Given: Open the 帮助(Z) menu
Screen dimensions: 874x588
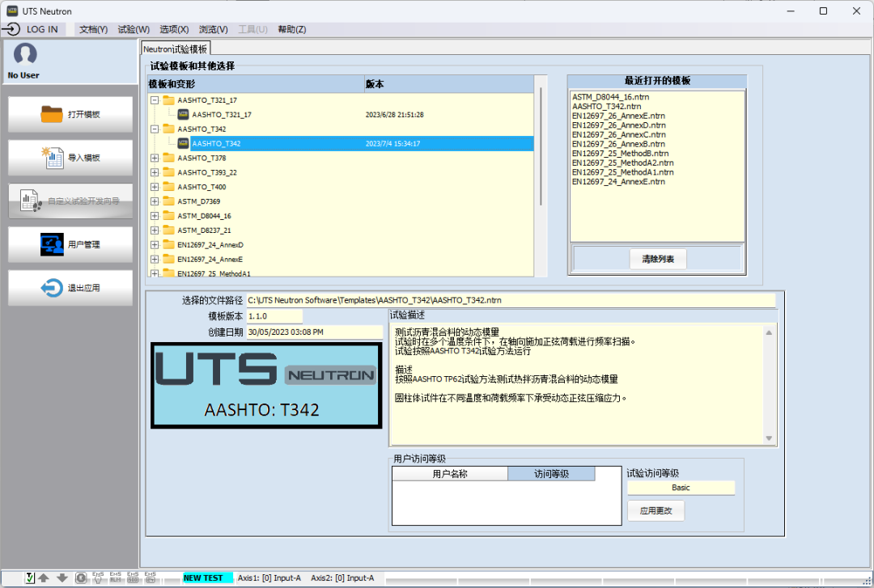Looking at the screenshot, I should tap(291, 29).
